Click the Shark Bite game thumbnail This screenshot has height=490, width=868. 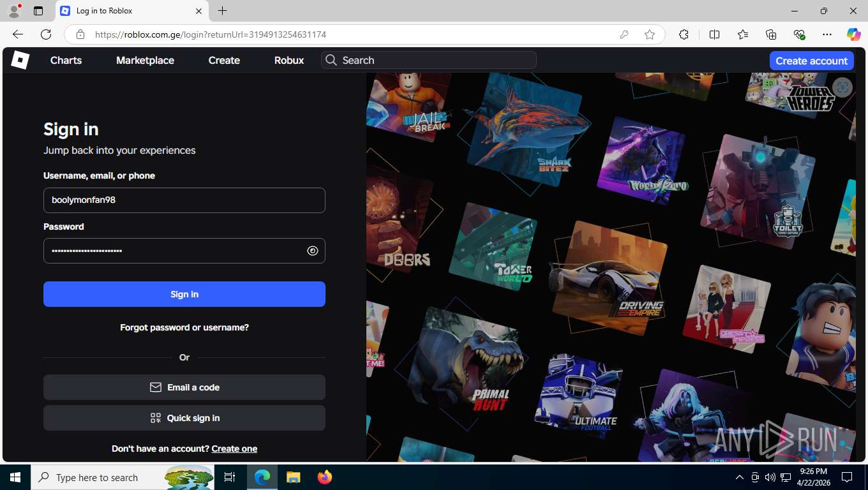523,131
